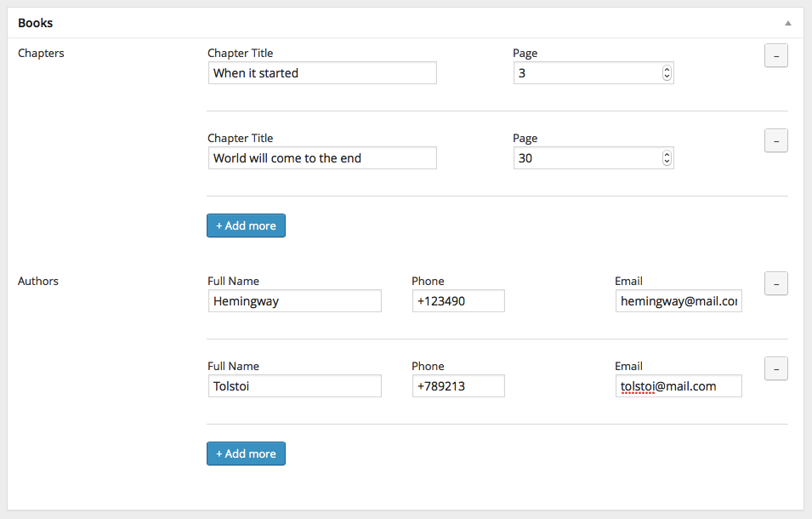The image size is (812, 519).
Task: Click the Books panel heading
Action: pyautogui.click(x=36, y=23)
